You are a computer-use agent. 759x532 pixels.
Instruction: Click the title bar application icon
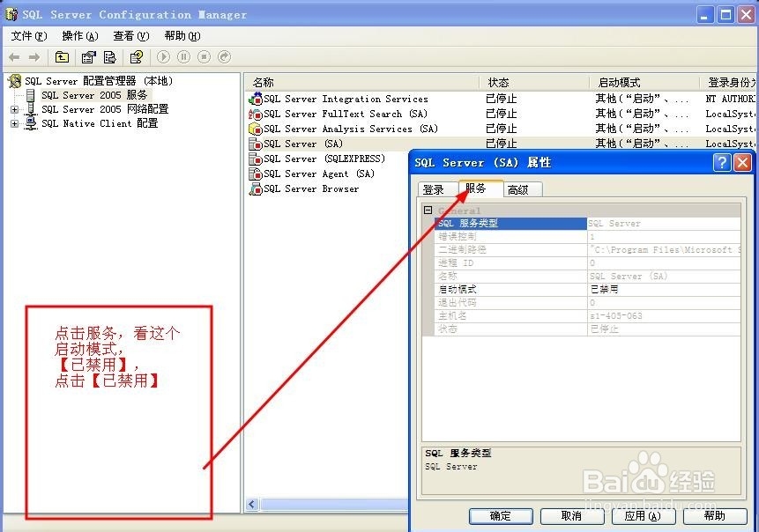[x=11, y=15]
